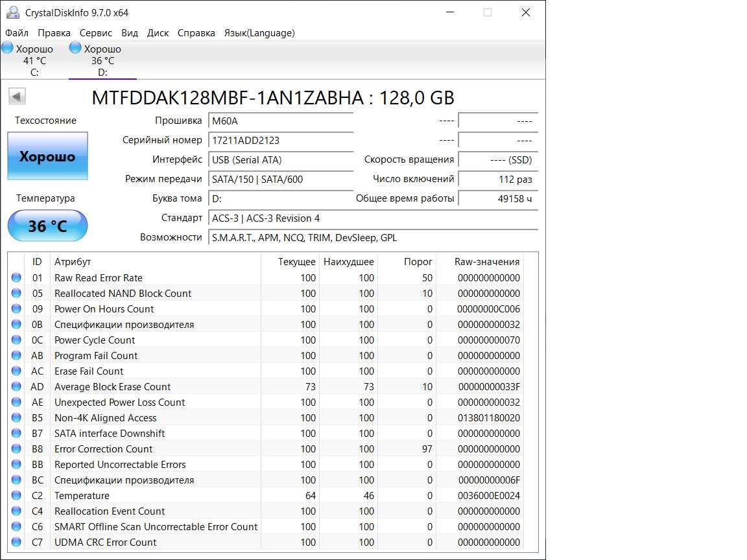
Task: Click status orb for Average Block Erase Count
Action: point(16,387)
